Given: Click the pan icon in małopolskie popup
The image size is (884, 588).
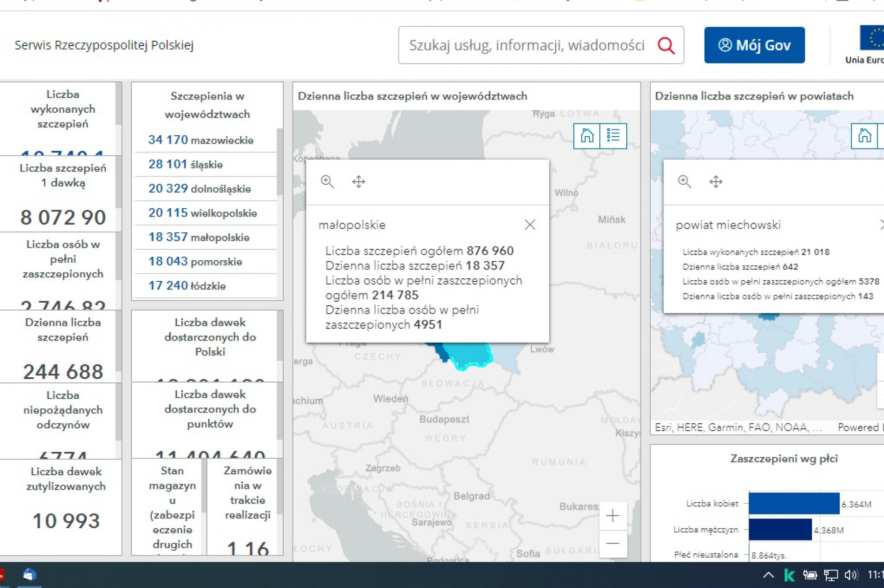Looking at the screenshot, I should pos(359,182).
